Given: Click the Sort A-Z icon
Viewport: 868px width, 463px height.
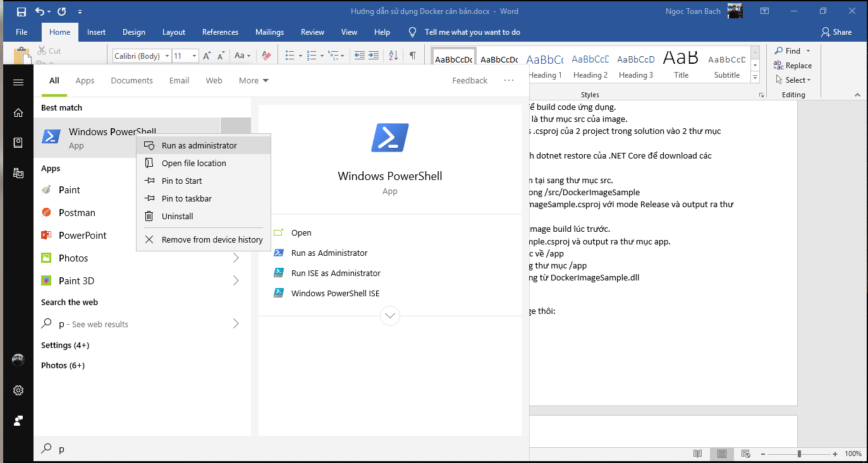Looking at the screenshot, I should click(x=393, y=56).
